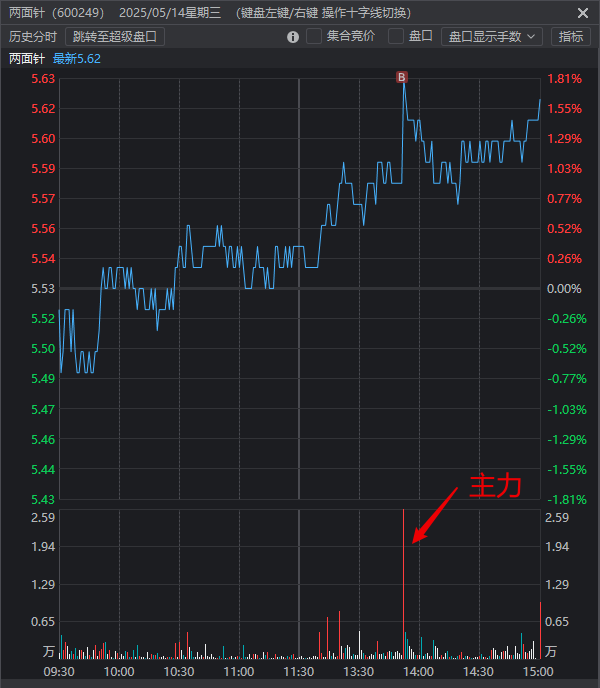Click the 1.81% top percentage label
Screen dimensions: 600x688
click(x=564, y=79)
